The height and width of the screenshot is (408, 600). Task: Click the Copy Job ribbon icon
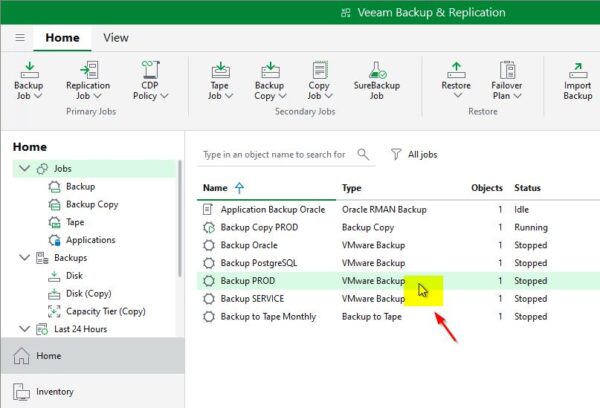[x=320, y=70]
